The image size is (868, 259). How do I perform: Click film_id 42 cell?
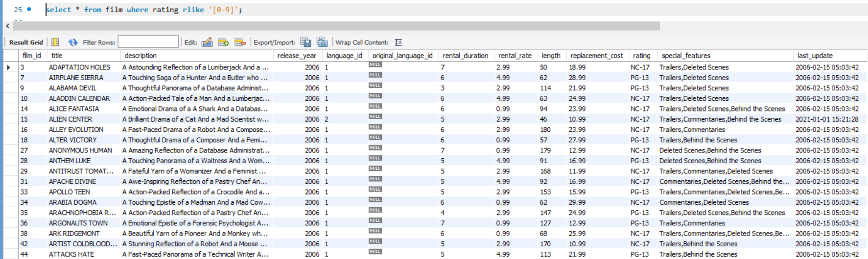coord(33,244)
